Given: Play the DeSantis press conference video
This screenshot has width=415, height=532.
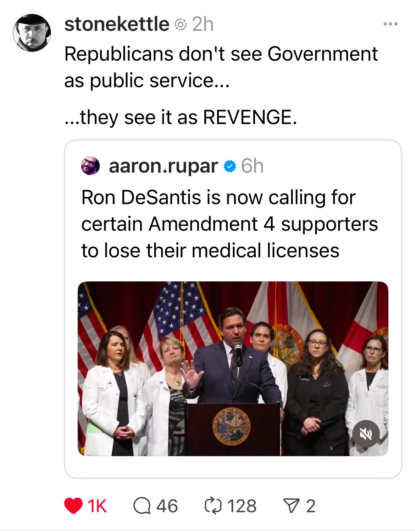Looking at the screenshot, I should click(x=233, y=369).
